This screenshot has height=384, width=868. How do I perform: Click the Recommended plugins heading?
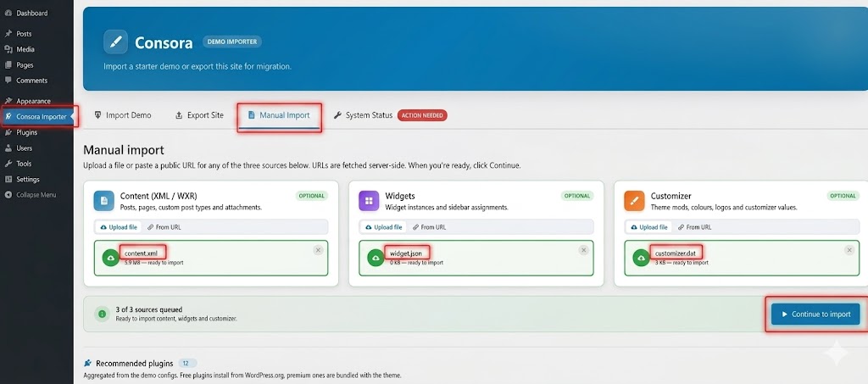[135, 364]
